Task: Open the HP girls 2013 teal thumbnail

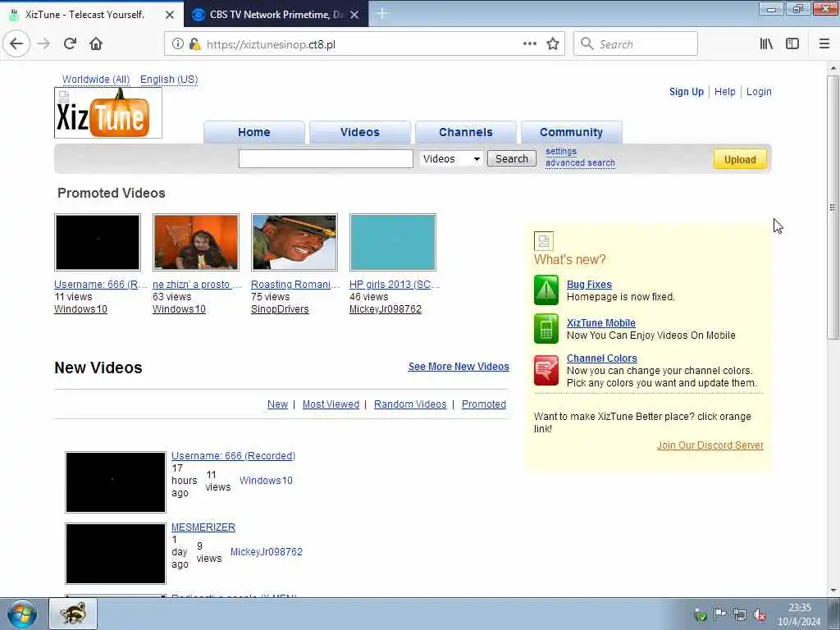Action: tap(393, 242)
